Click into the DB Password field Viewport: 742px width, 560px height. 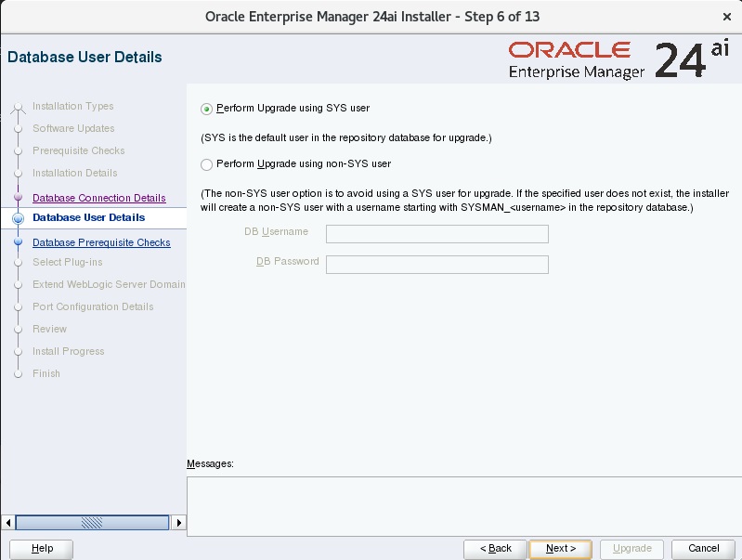click(436, 265)
